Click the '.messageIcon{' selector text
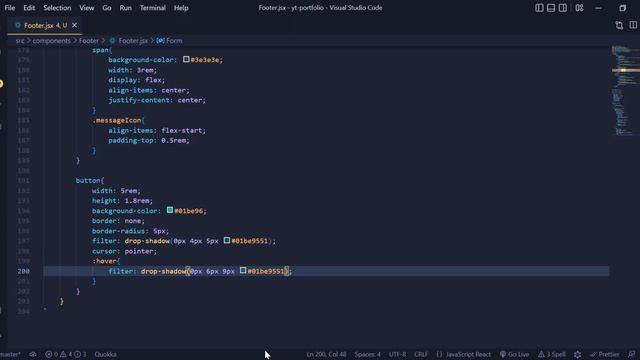 coord(118,120)
